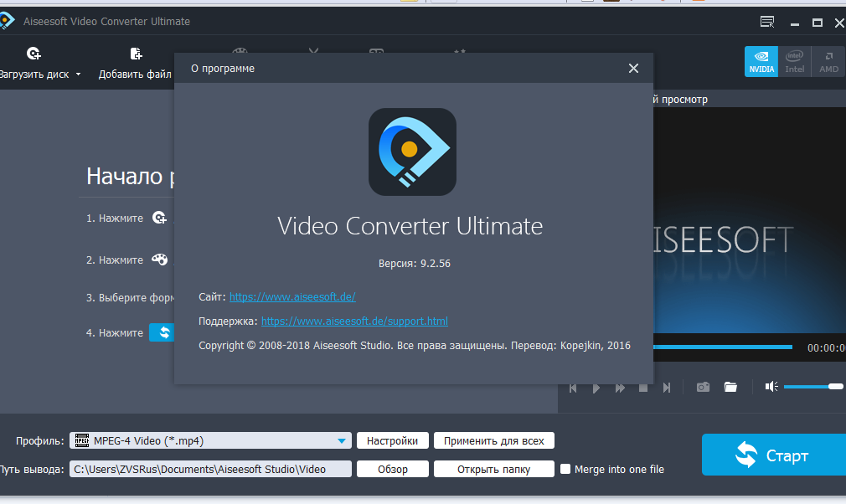
Task: Enable Intel hardware acceleration
Action: click(x=795, y=61)
